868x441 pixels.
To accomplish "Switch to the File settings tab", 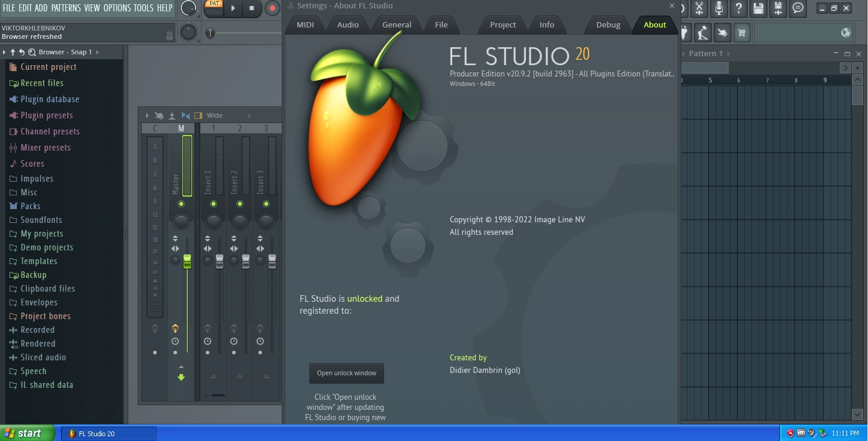I will pyautogui.click(x=441, y=24).
